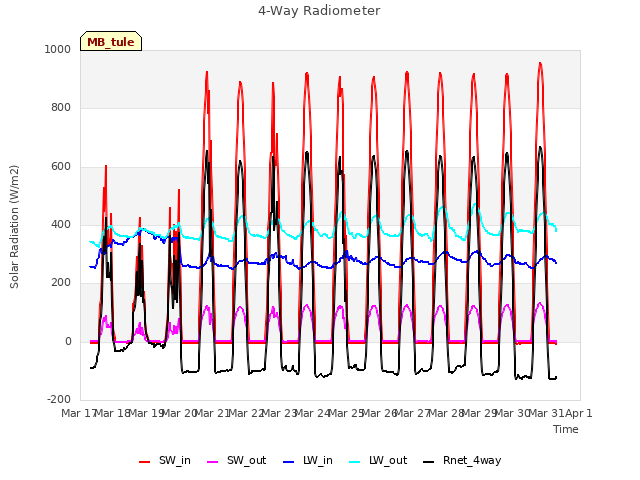The width and height of the screenshot is (640, 480).
Task: Click the Mar 28 x-axis date label
Action: [445, 413]
